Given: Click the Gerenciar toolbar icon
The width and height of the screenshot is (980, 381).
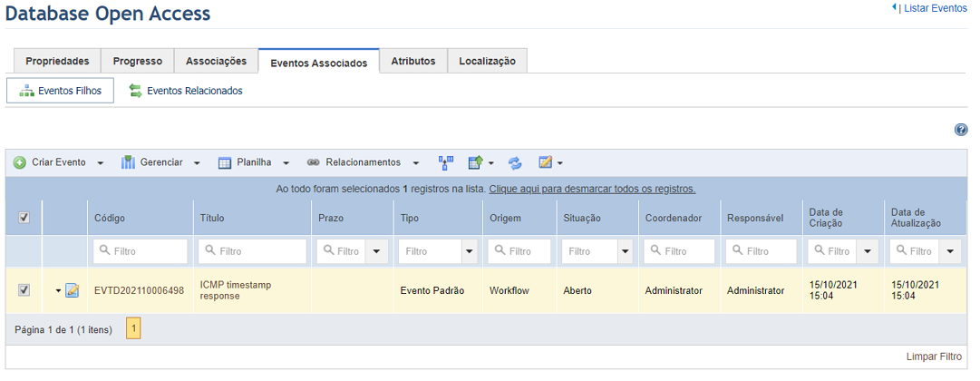Looking at the screenshot, I should coord(128,162).
